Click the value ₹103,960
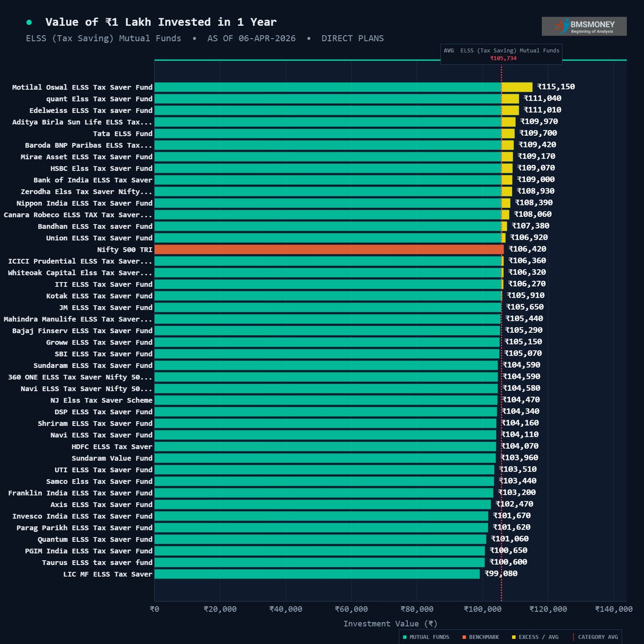The width and height of the screenshot is (644, 644). click(519, 458)
